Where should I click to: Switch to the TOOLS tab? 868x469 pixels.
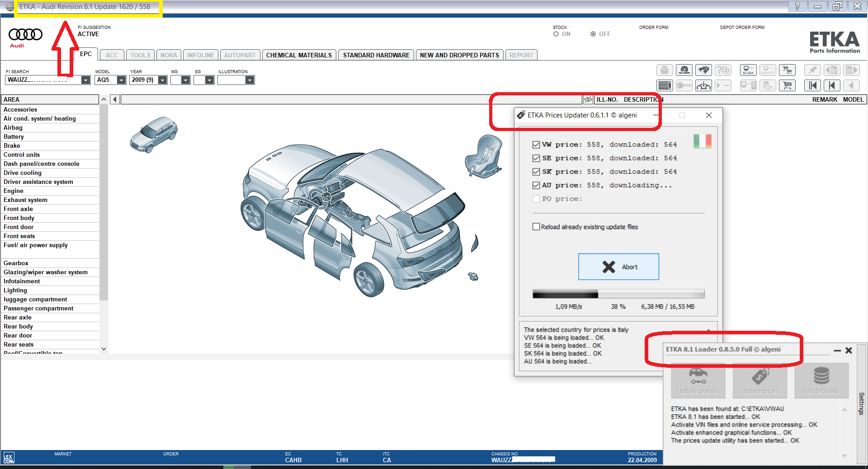pos(140,55)
